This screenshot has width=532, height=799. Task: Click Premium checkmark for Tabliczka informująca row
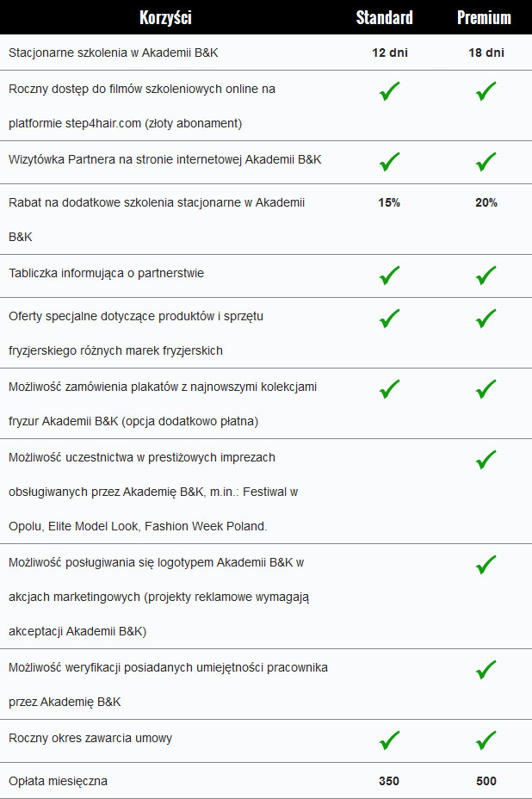tap(486, 276)
